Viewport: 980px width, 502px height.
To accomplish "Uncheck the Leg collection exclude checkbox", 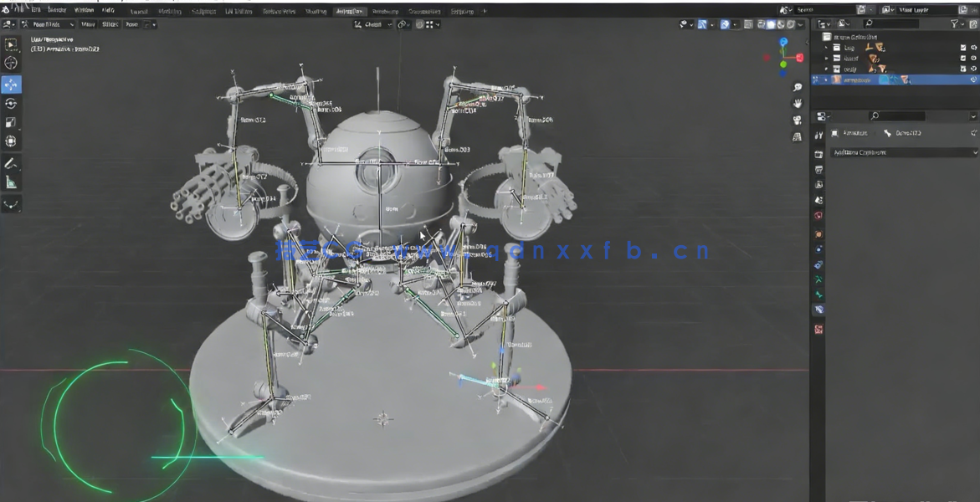I will pos(962,48).
